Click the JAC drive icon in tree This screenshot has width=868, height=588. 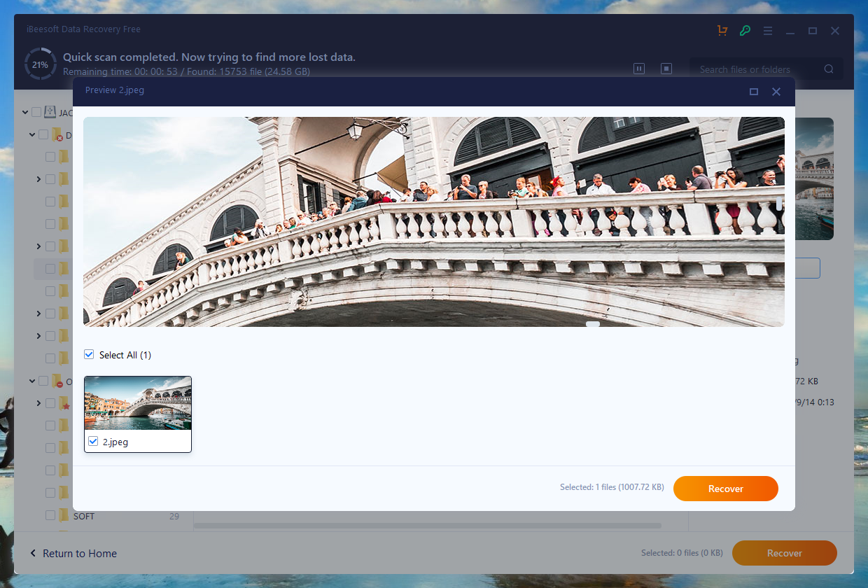point(50,112)
